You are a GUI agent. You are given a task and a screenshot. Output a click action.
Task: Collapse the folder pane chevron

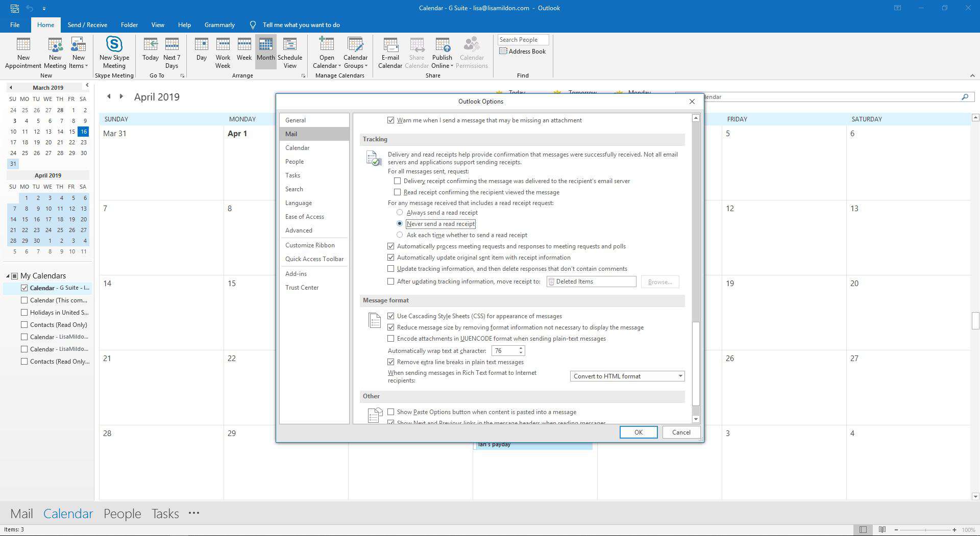click(x=87, y=85)
